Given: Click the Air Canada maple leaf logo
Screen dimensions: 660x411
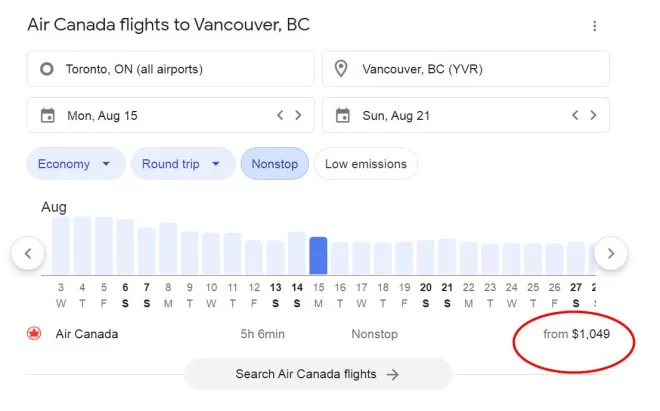Looking at the screenshot, I should click(34, 334).
